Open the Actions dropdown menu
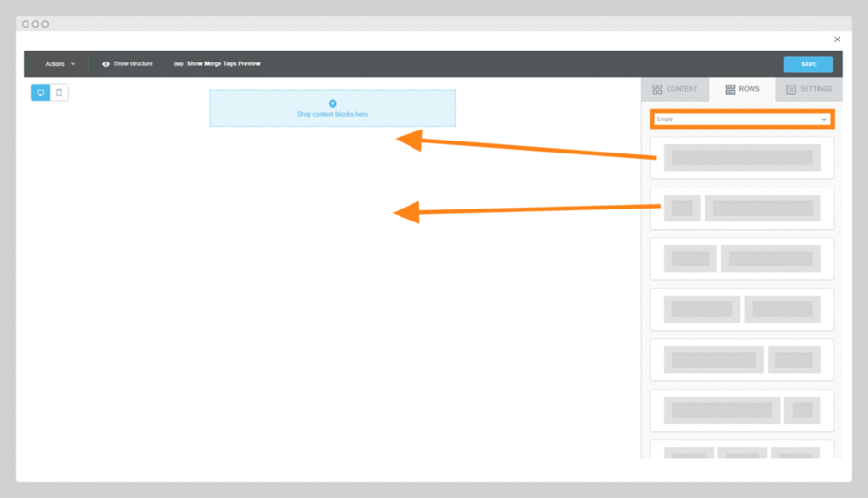The width and height of the screenshot is (868, 498). pos(61,64)
